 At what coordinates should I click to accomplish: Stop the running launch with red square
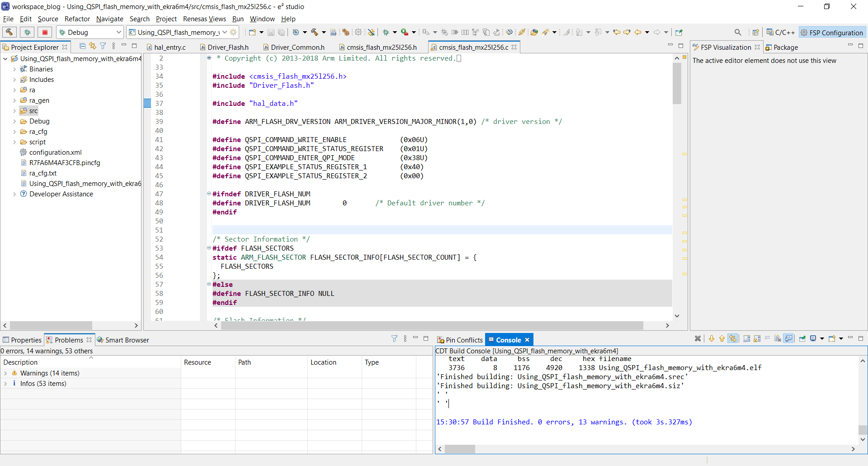[x=45, y=32]
